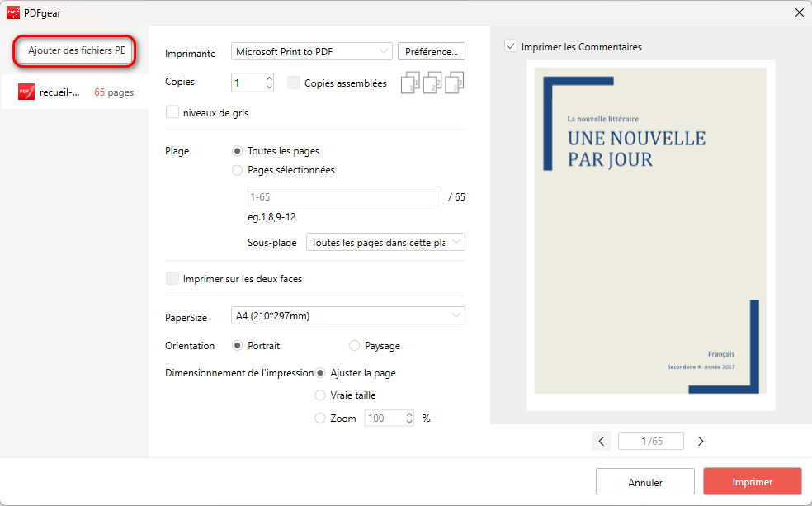Uncheck Imprimer les Commentaires
812x506 pixels.
click(510, 45)
